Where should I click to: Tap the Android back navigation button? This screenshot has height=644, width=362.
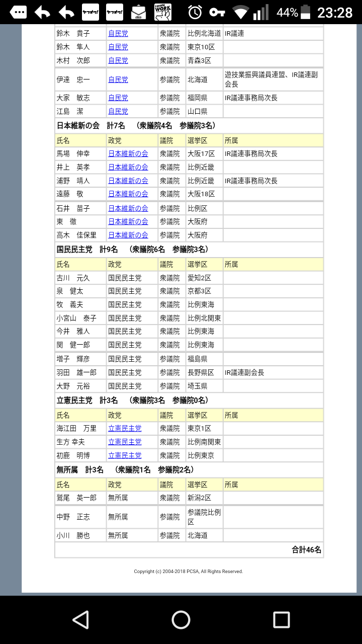tap(81, 619)
